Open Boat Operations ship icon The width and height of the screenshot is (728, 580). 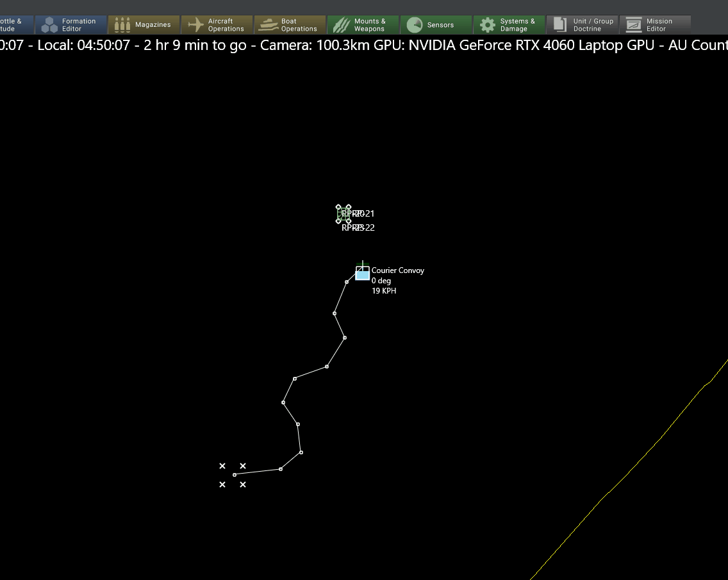[x=269, y=25]
